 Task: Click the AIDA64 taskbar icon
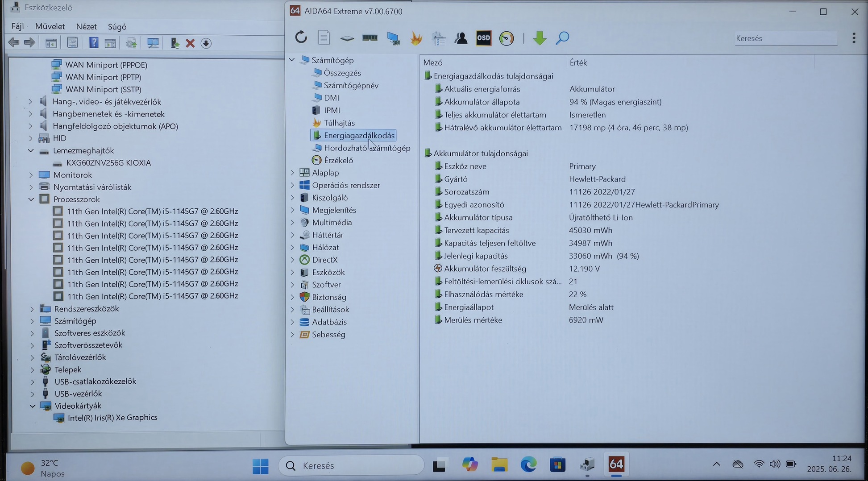point(616,464)
